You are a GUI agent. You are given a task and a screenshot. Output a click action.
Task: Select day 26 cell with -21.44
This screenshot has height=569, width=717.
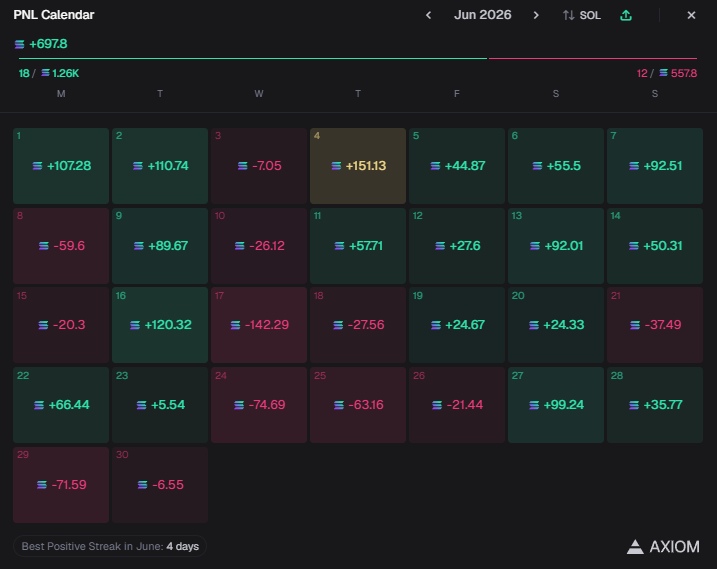point(457,405)
